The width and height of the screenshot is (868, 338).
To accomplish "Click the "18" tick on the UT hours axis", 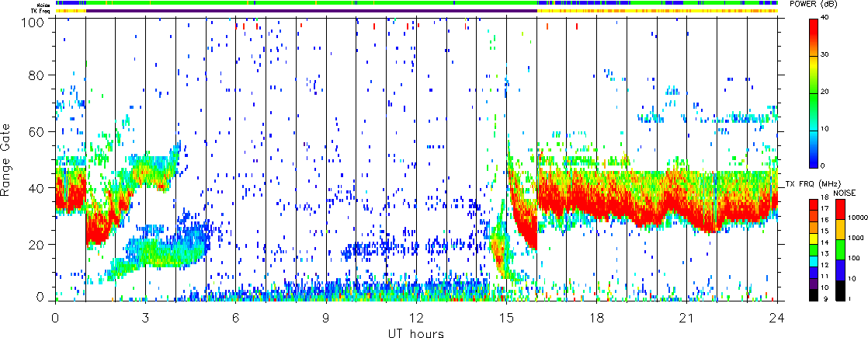I will pos(597,318).
